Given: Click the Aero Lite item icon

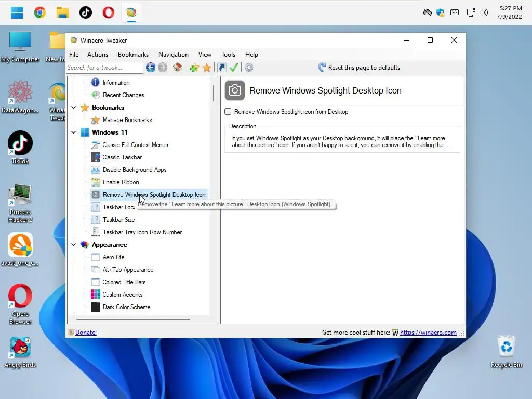Looking at the screenshot, I should point(96,257).
